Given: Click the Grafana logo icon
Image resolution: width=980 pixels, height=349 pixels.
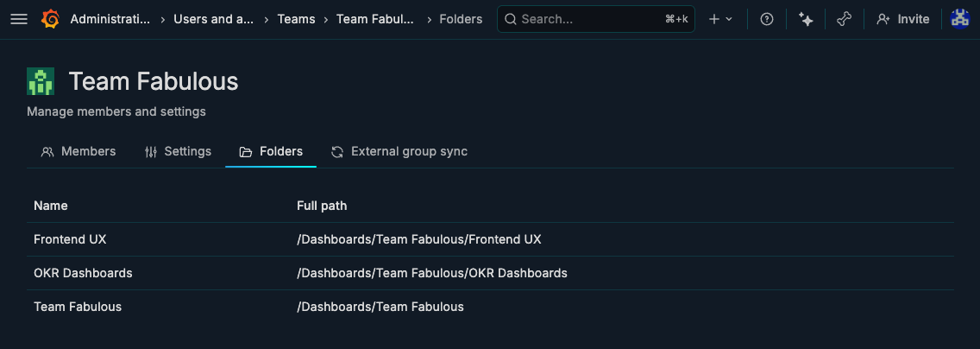Looking at the screenshot, I should 51,19.
